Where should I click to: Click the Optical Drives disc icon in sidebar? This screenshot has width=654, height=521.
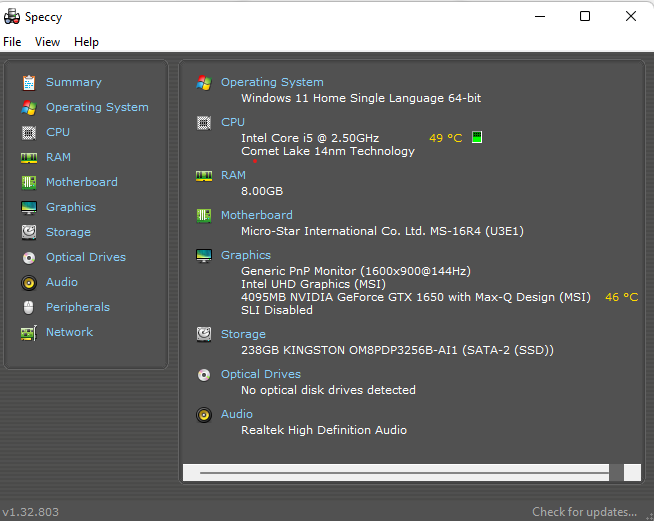tap(28, 257)
